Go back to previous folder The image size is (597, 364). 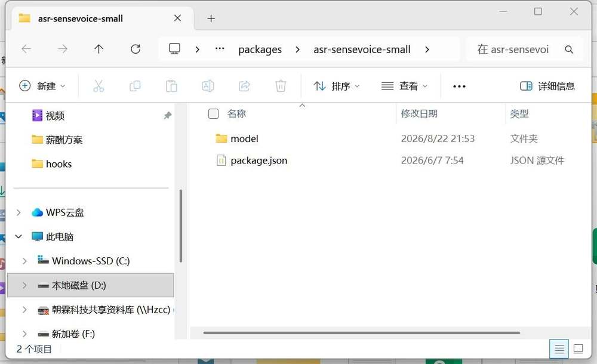[x=26, y=49]
